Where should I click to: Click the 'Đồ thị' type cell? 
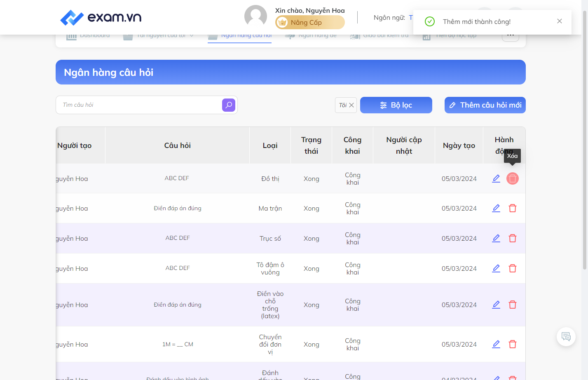[270, 179]
